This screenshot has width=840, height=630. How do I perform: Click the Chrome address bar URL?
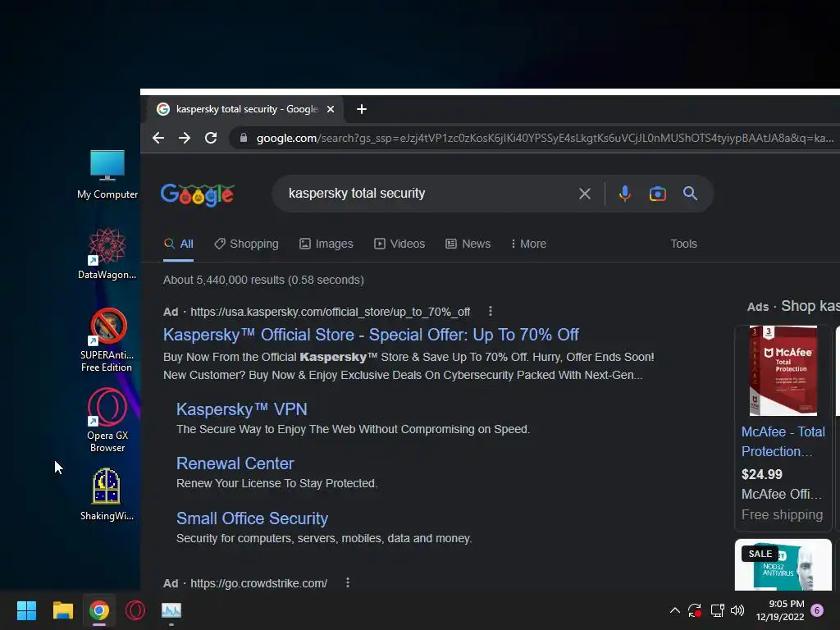545,138
